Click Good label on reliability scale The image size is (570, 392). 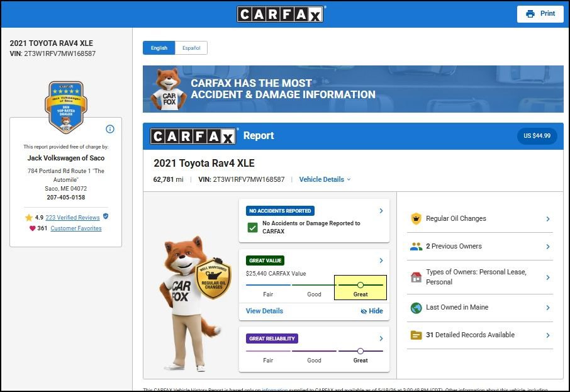tap(314, 361)
